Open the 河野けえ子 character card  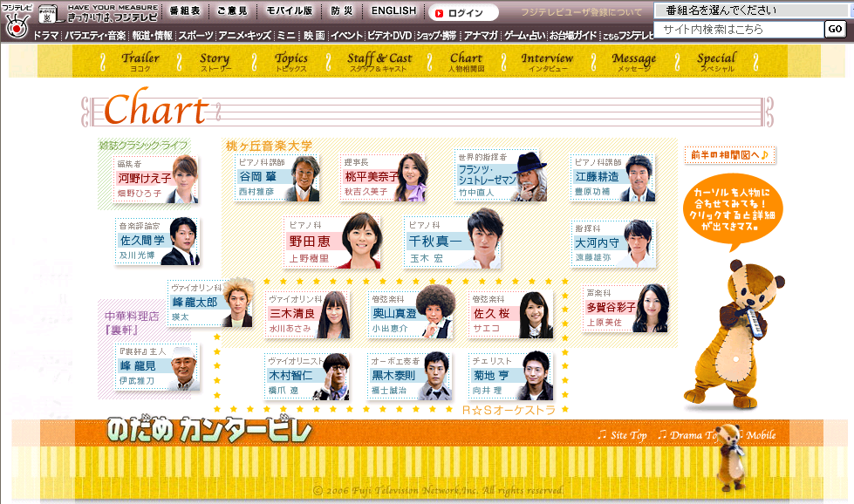point(156,179)
